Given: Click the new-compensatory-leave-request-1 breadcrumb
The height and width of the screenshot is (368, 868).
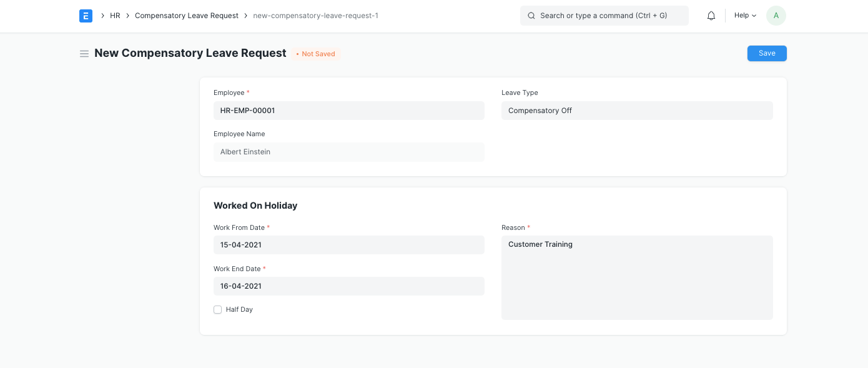Looking at the screenshot, I should coord(316,16).
